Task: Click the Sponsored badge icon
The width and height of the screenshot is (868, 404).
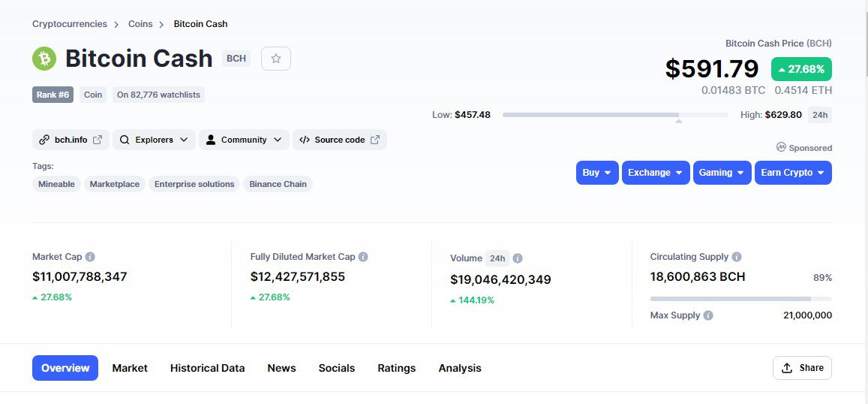Action: 781,147
